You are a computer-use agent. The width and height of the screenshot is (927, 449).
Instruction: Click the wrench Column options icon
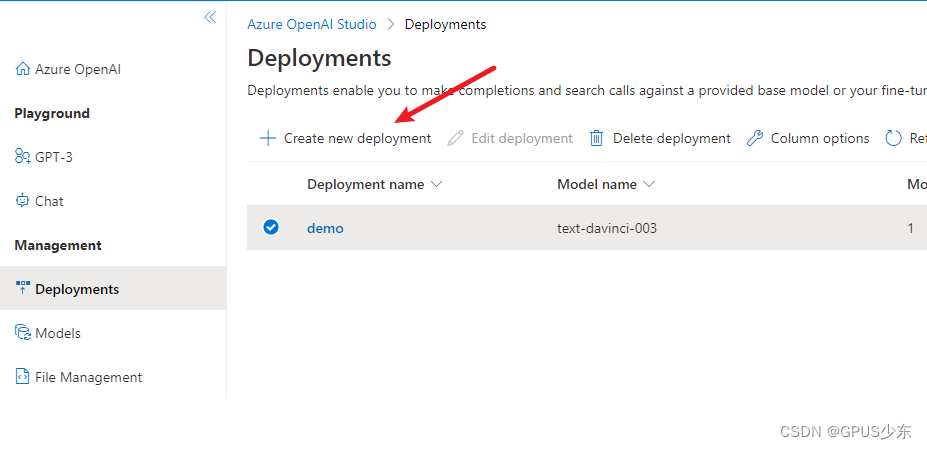coord(754,138)
